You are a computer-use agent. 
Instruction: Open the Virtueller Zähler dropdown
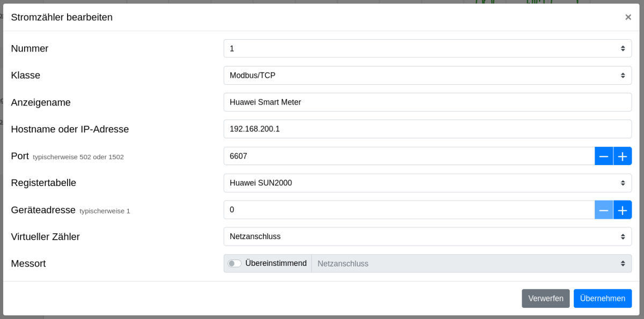427,236
